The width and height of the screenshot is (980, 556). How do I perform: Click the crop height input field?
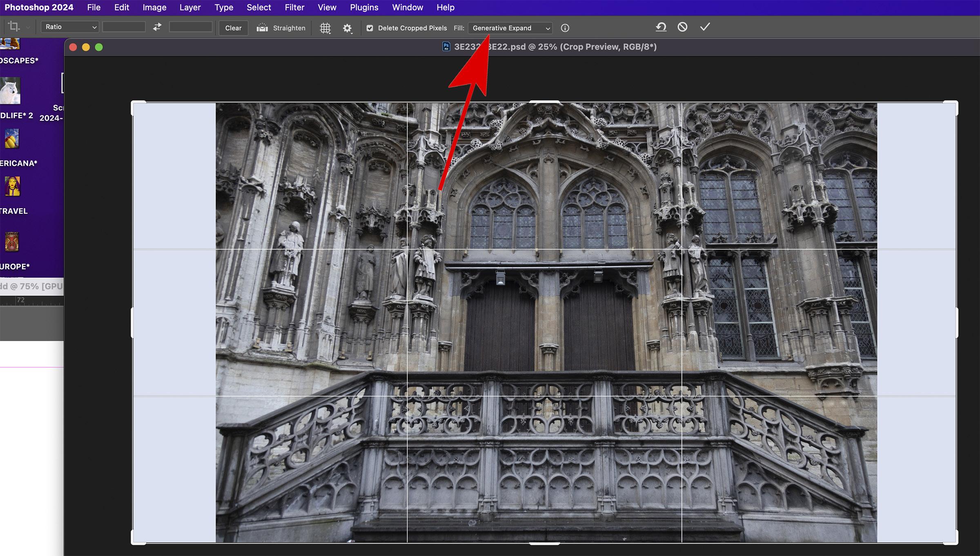[x=191, y=27]
